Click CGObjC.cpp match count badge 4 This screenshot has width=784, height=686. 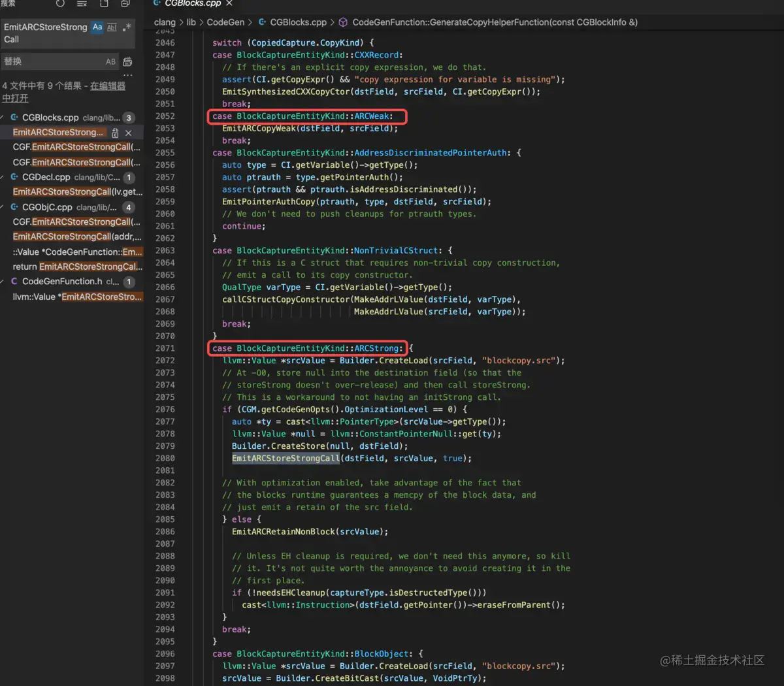[x=129, y=207]
